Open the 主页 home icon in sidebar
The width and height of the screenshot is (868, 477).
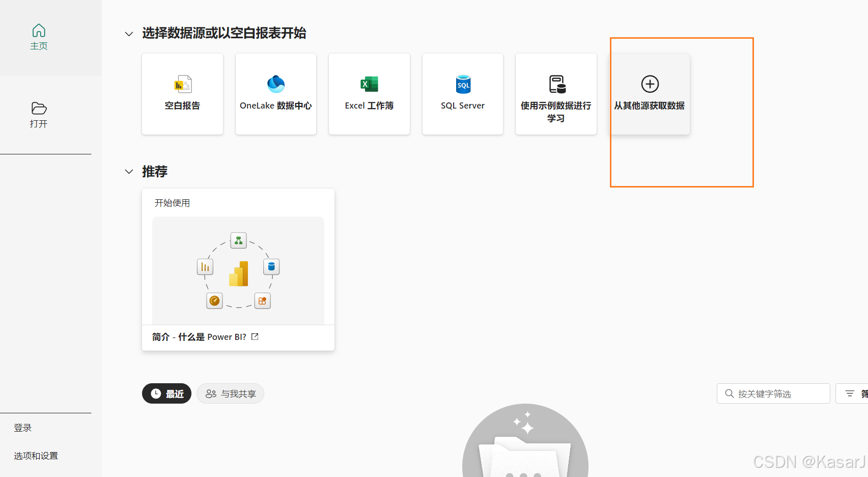point(39,31)
